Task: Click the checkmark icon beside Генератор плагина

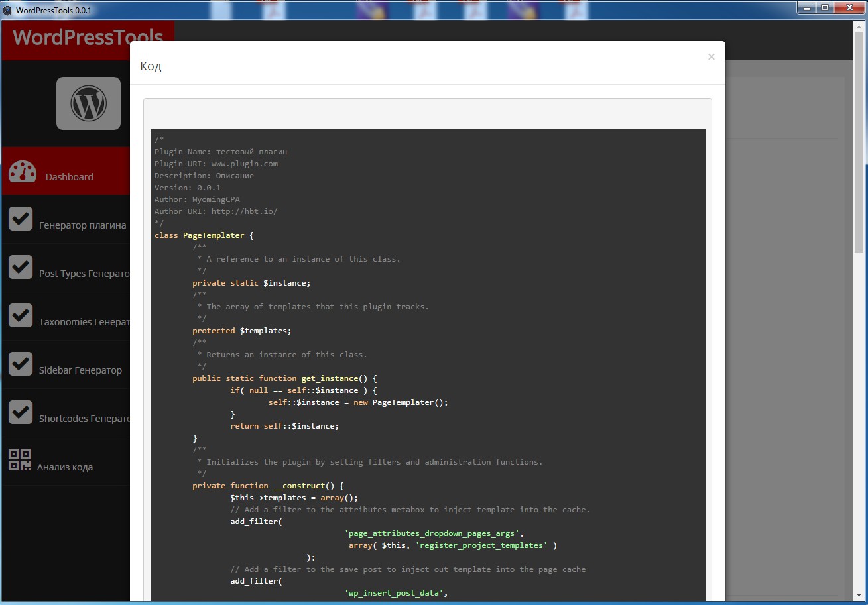Action: 21,219
